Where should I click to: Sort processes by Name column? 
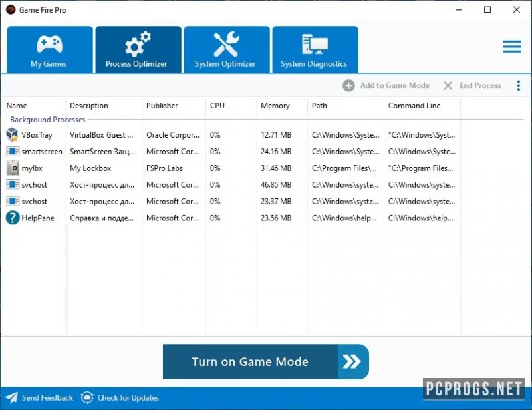click(x=17, y=106)
